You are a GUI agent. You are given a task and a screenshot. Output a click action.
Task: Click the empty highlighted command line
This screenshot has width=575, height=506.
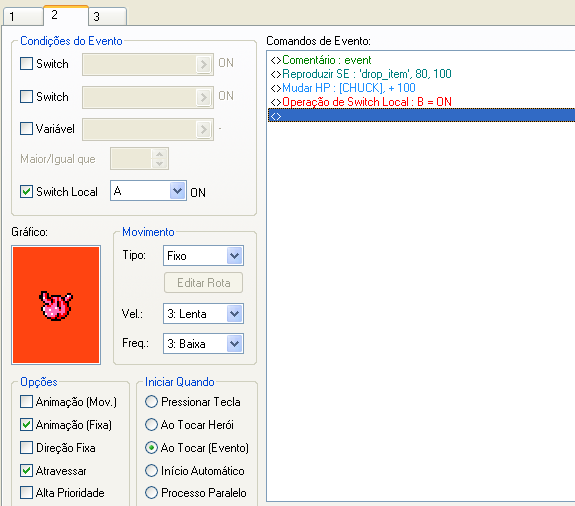(x=421, y=116)
